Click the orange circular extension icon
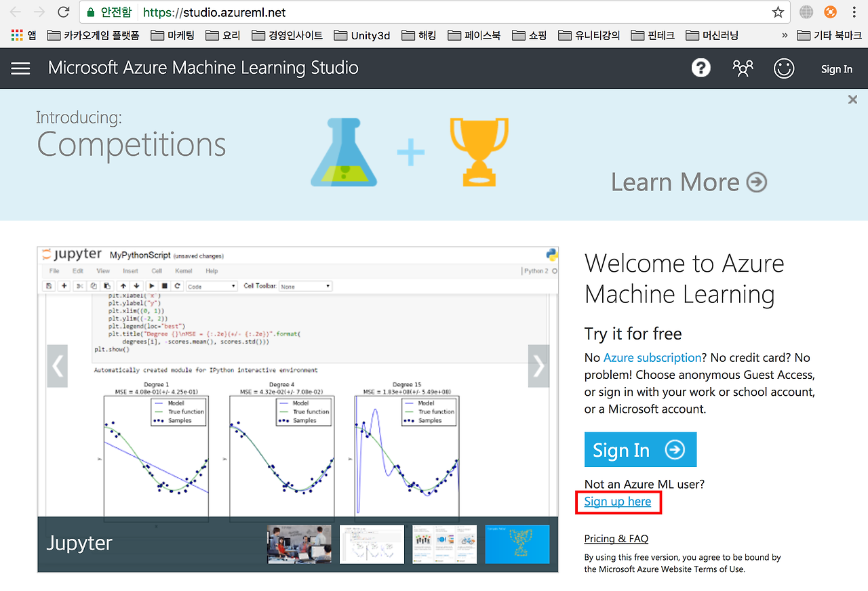Screen dimensions: 868x591 click(x=830, y=12)
